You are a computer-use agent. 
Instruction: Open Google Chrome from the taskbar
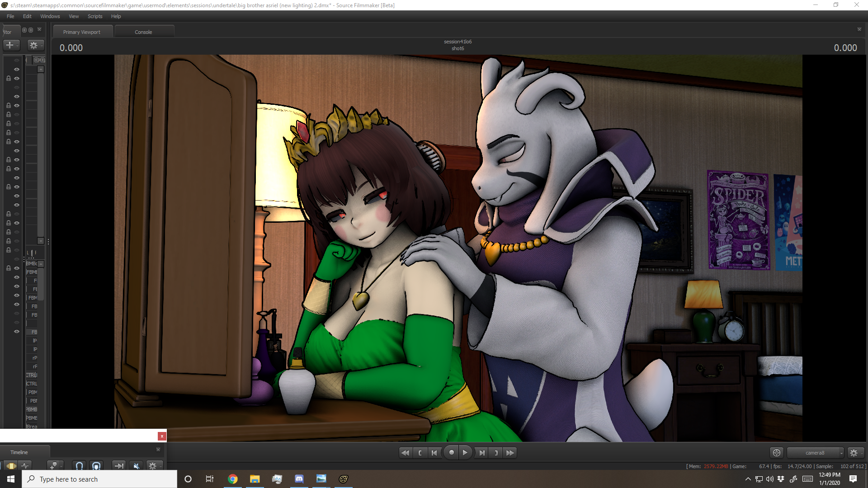point(233,479)
